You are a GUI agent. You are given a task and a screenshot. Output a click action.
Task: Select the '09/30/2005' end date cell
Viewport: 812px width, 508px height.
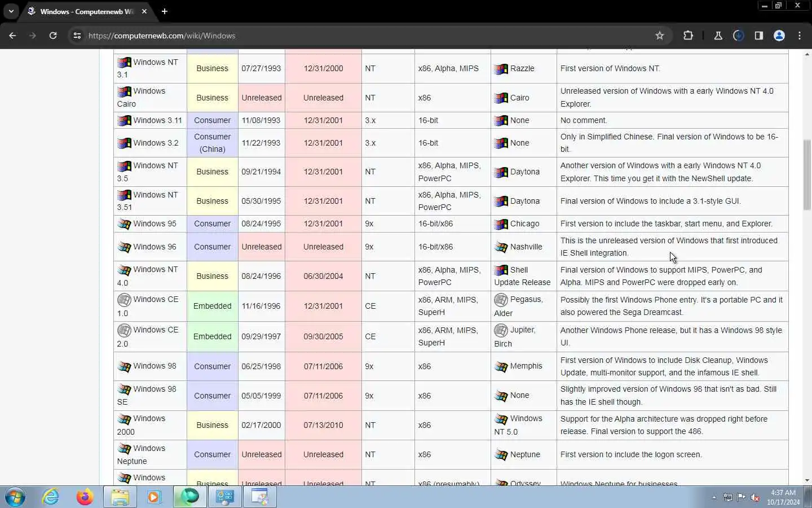point(323,336)
